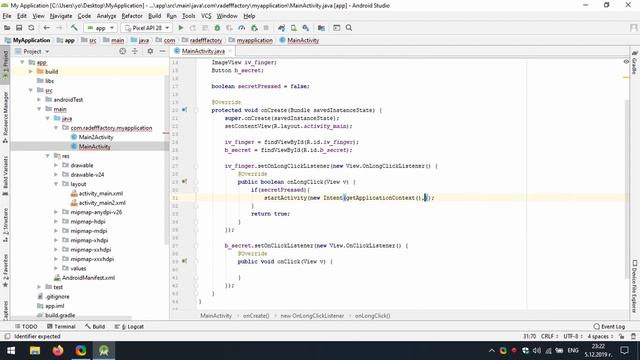Open the VCS menu
Viewport: 640px width, 360px height.
pos(206,16)
